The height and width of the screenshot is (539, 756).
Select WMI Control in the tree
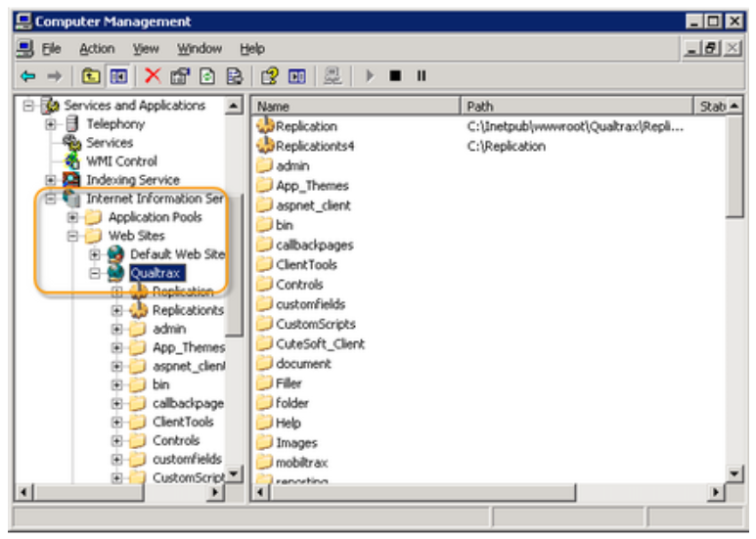(x=121, y=161)
